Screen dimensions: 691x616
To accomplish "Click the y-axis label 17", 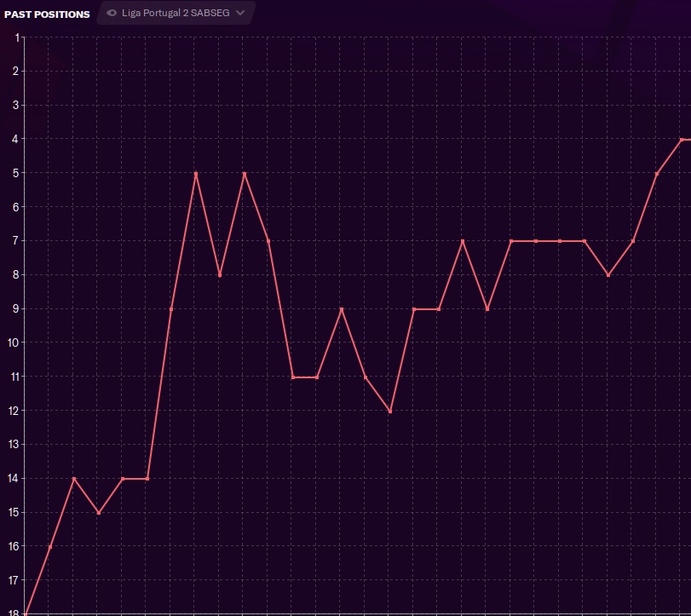I will tap(13, 580).
